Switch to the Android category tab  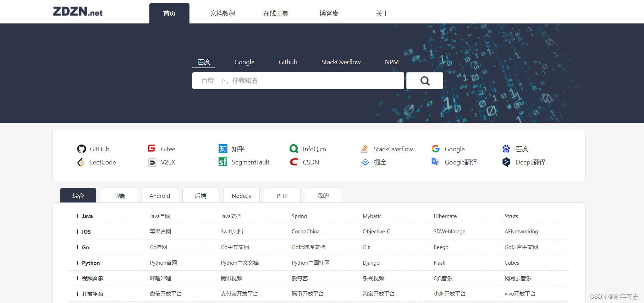point(160,195)
